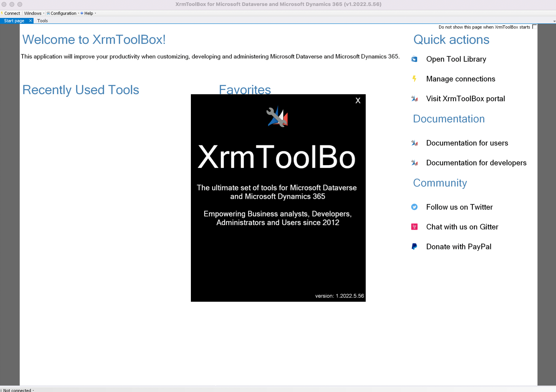Click the Gitter chat icon

414,227
